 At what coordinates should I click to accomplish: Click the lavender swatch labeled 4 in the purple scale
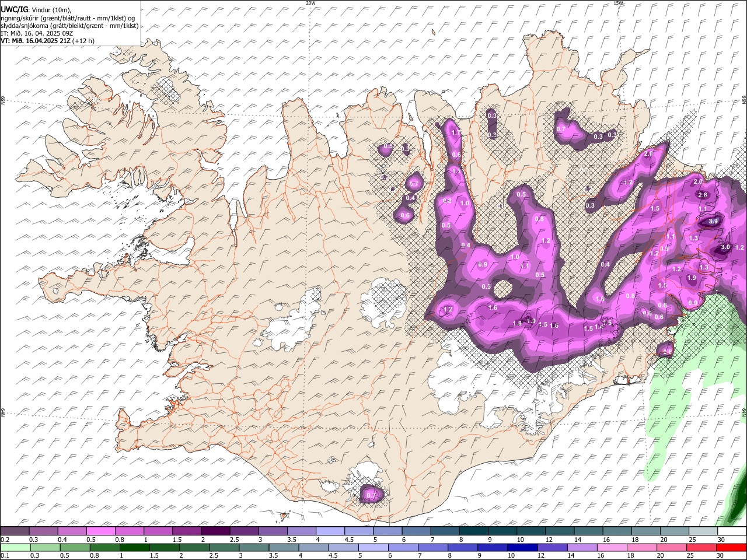click(330, 531)
